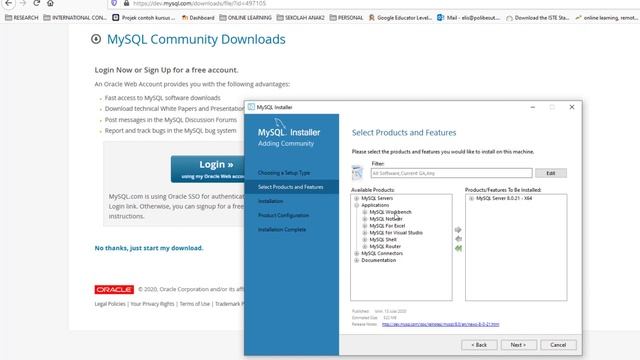The image size is (640, 360).
Task: Expand MySQL Servers tree node
Action: click(x=357, y=198)
